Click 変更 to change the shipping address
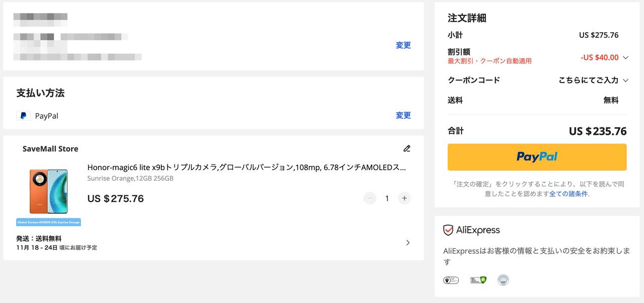The width and height of the screenshot is (644, 303). [403, 45]
